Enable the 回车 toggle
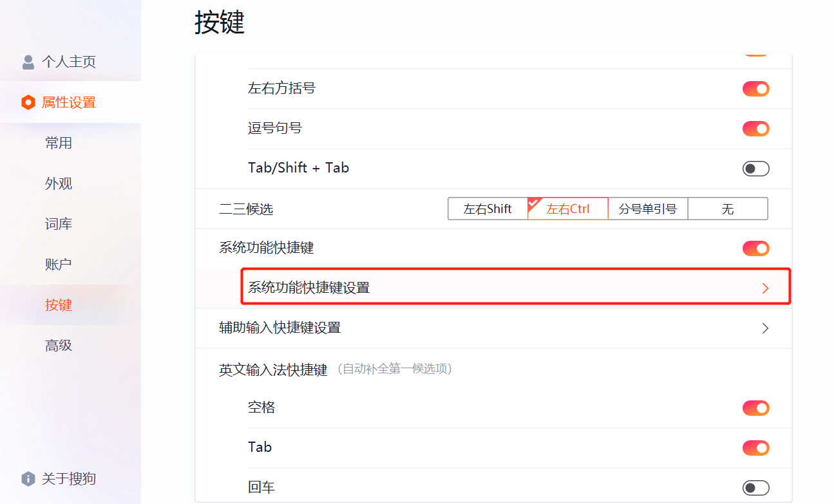Viewport: 834px width, 504px height. 755,487
